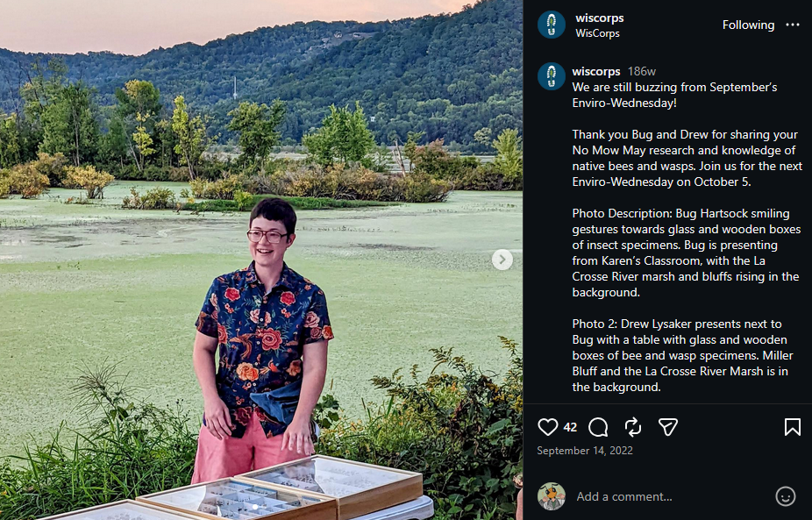Open comments using the speech bubble icon

point(597,427)
